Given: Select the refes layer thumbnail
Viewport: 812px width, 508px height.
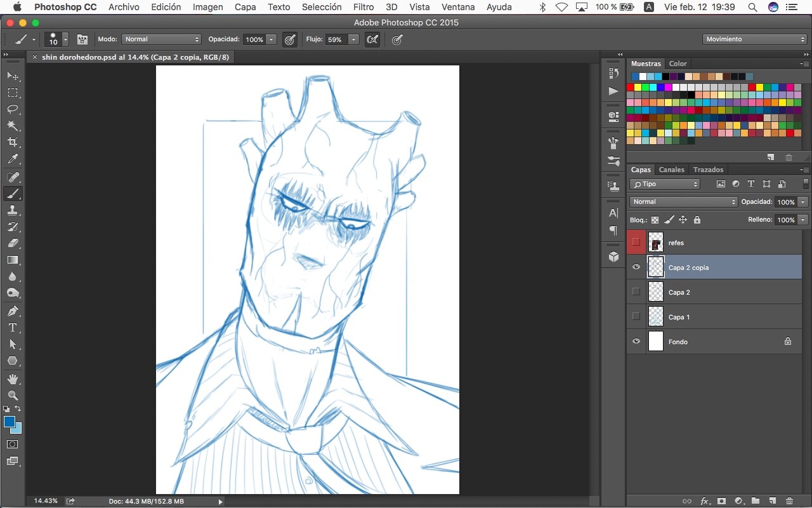Looking at the screenshot, I should [656, 243].
